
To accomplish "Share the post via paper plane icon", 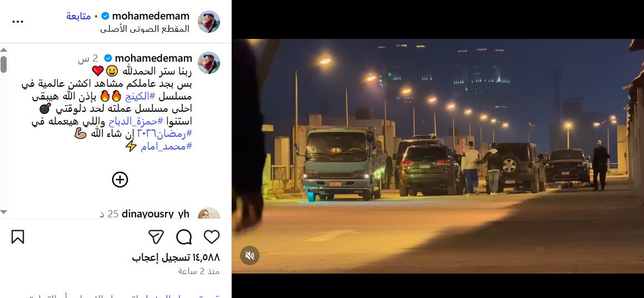I will point(156,237).
